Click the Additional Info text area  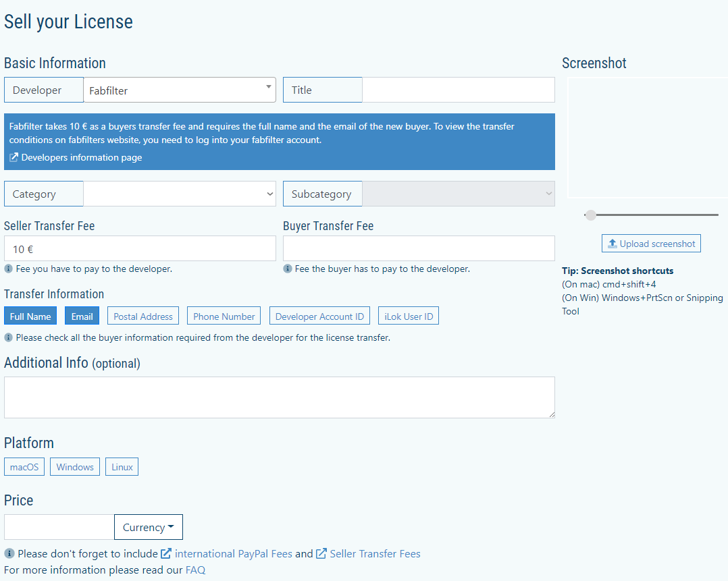click(x=280, y=397)
